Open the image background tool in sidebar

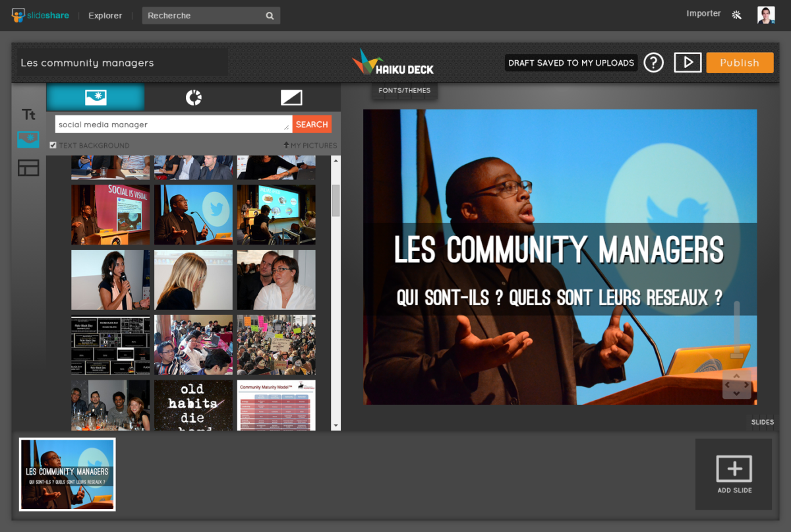coord(28,140)
